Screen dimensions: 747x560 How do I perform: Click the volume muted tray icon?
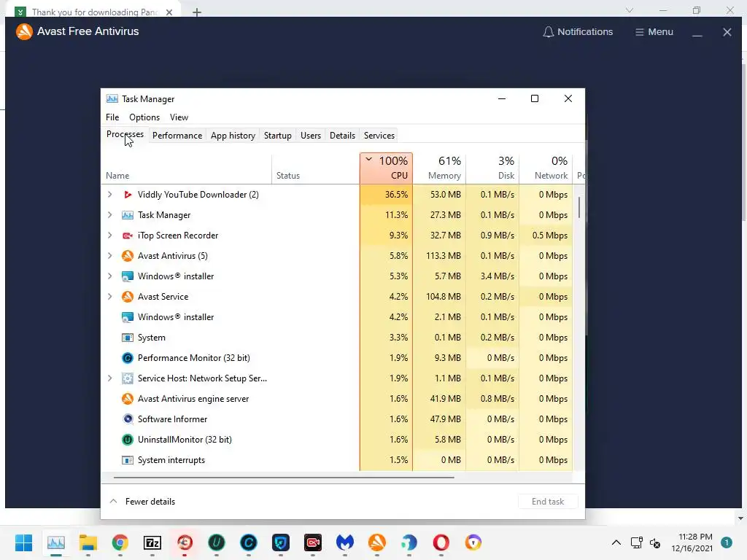point(656,542)
